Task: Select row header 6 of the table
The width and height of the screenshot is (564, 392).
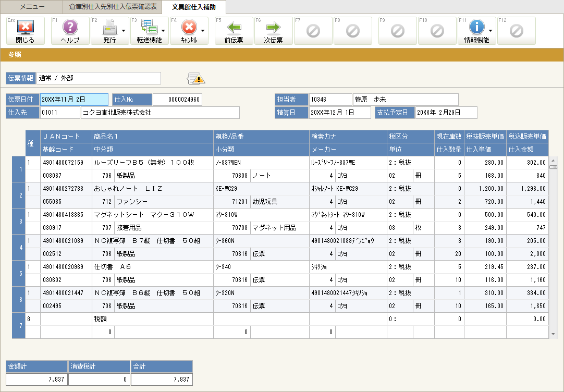Action: tap(19, 300)
